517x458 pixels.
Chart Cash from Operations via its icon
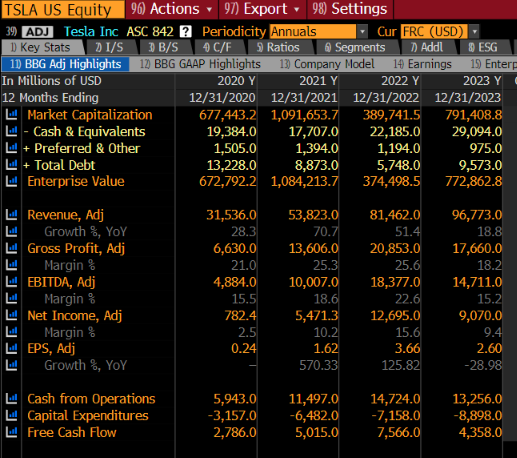(x=11, y=399)
